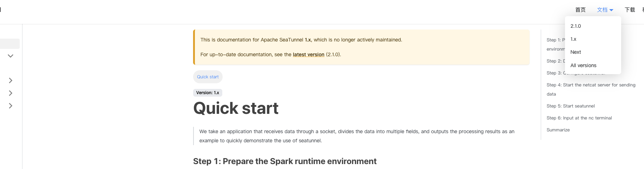
Task: Expand the third collapsed sidebar category
Action: point(11,106)
